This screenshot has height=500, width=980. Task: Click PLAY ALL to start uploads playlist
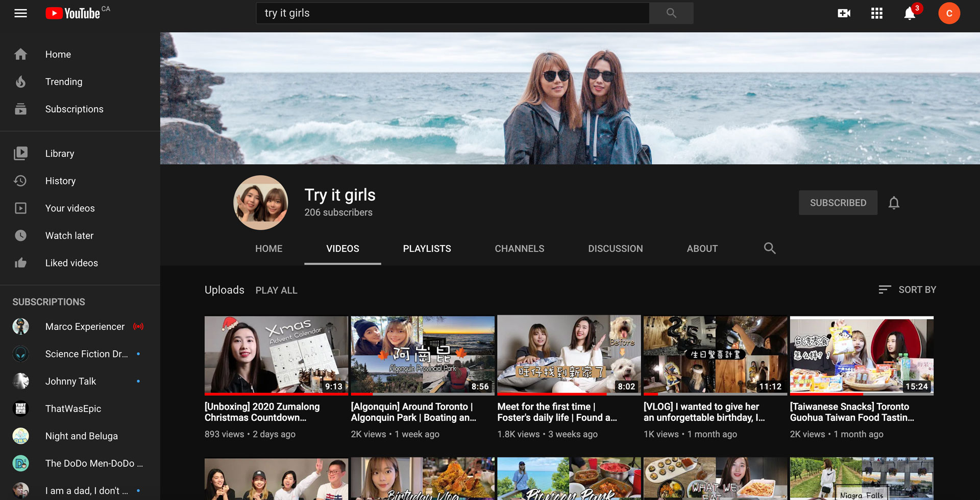276,290
